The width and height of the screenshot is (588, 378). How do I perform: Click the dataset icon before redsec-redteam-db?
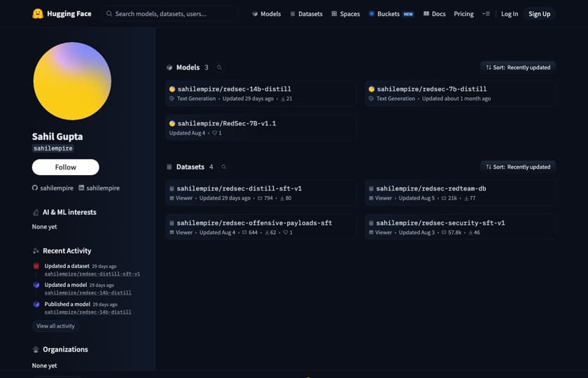[371, 188]
